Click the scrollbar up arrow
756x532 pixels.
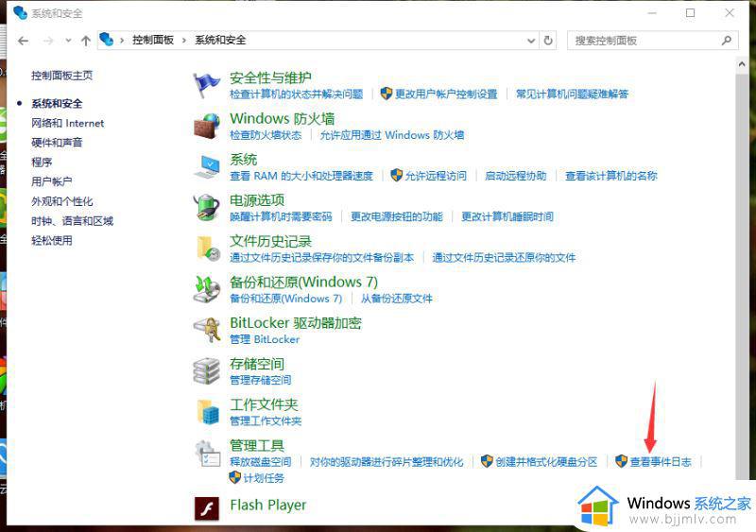[742, 63]
